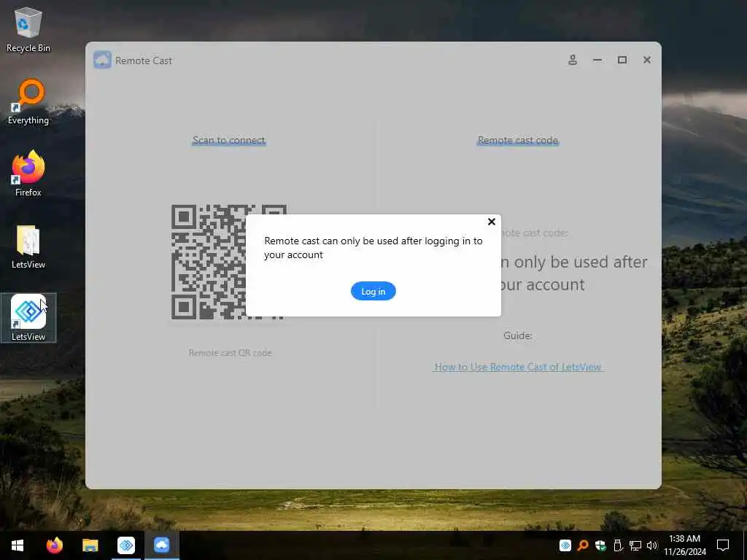Click the login required message text

coord(373,248)
